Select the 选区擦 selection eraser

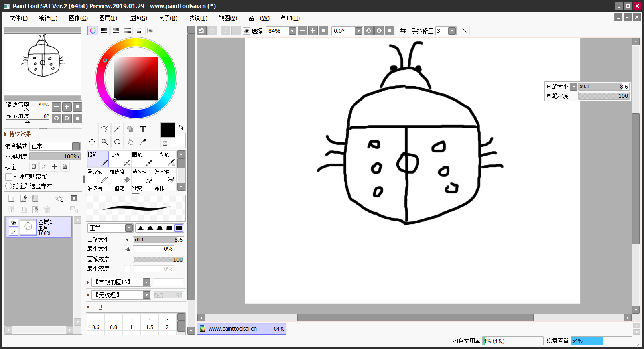tap(165, 175)
